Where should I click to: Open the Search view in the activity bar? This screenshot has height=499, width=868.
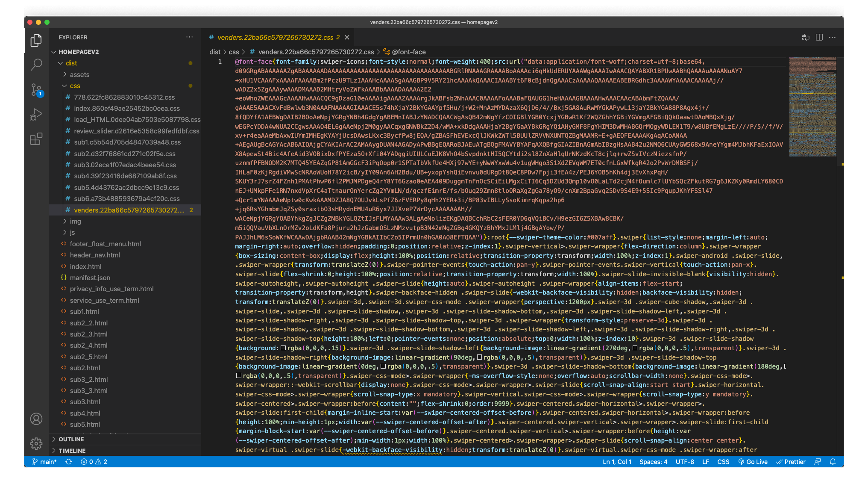(36, 64)
